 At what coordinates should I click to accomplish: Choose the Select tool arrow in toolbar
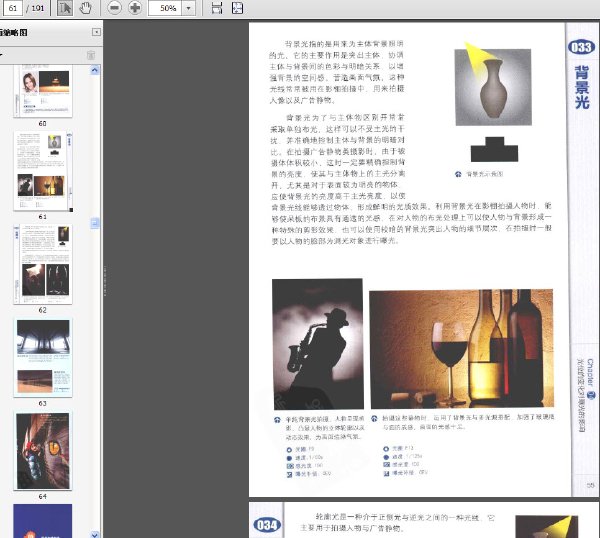pyautogui.click(x=65, y=8)
